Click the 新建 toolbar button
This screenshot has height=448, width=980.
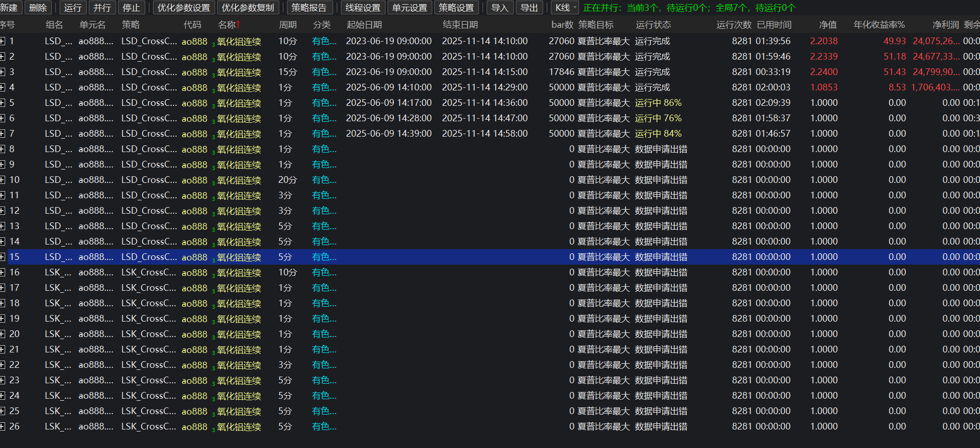point(9,8)
